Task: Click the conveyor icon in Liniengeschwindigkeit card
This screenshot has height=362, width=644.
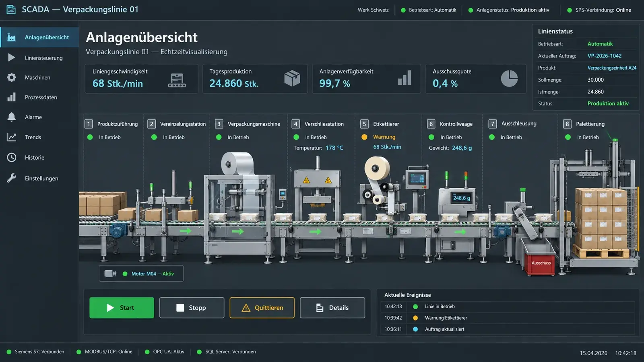Action: (177, 80)
